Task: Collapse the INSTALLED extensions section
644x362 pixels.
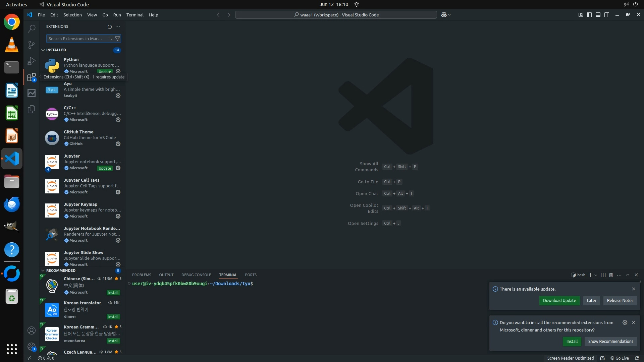Action: pyautogui.click(x=43, y=50)
